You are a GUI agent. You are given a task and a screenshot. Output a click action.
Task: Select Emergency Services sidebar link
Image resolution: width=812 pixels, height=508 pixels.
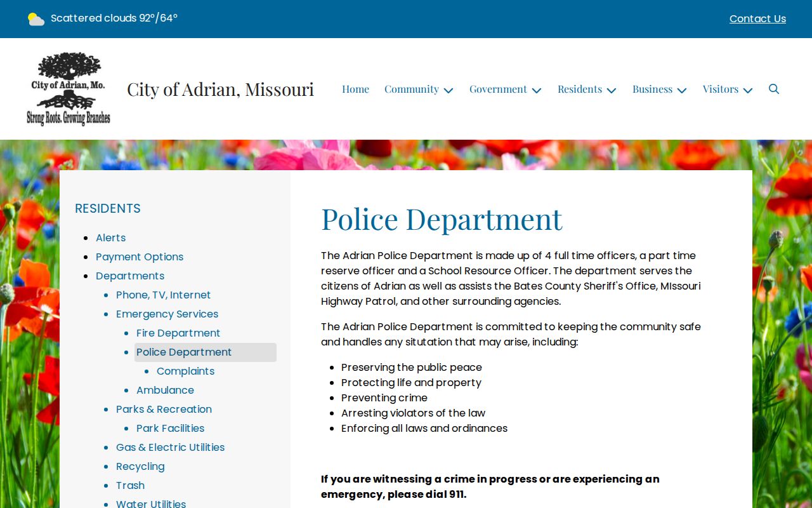[167, 314]
